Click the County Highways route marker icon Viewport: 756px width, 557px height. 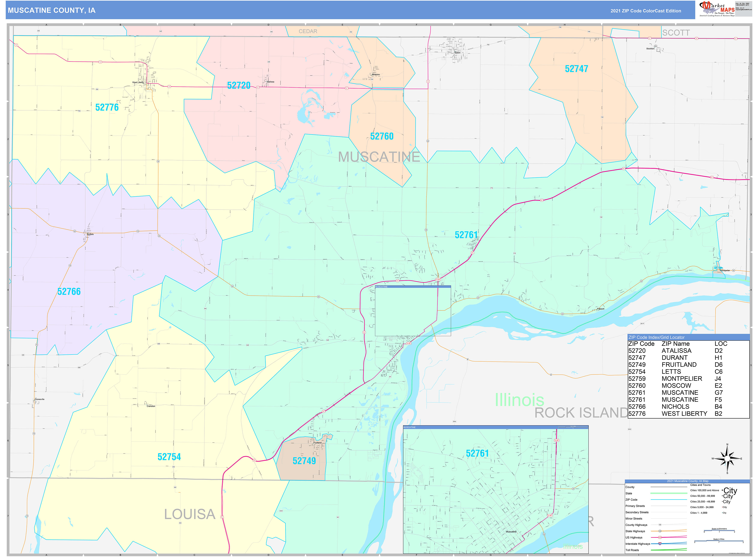[660, 525]
